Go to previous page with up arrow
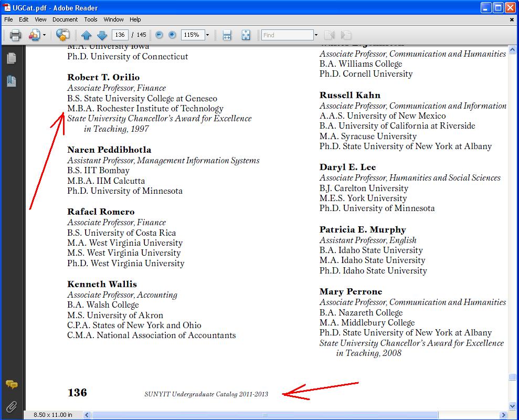The width and height of the screenshot is (519, 420). pyautogui.click(x=87, y=35)
